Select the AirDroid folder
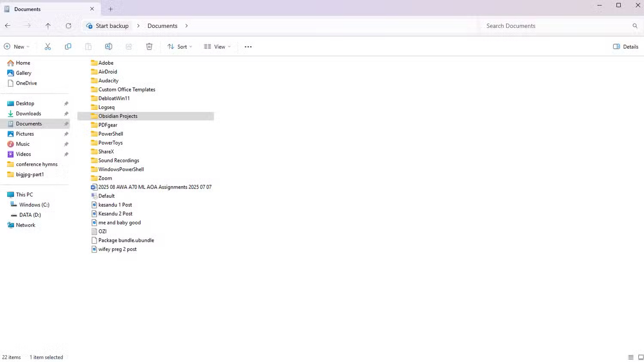 tap(108, 72)
